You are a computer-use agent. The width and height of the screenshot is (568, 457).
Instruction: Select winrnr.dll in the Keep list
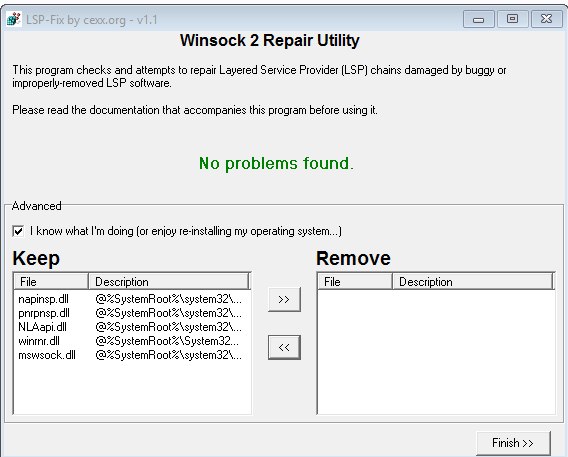(39, 341)
